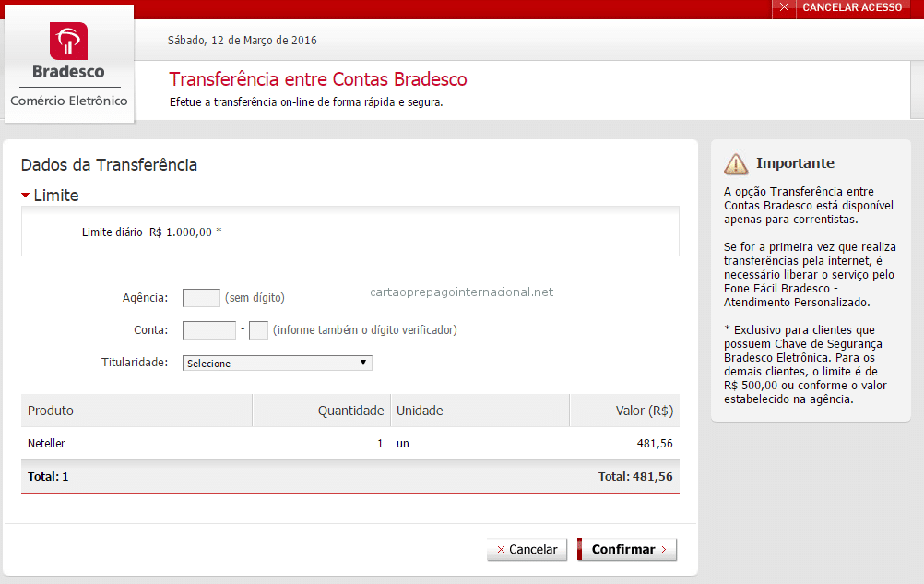Click the (sem dígito) hint text
The height and width of the screenshot is (584, 924).
255,298
